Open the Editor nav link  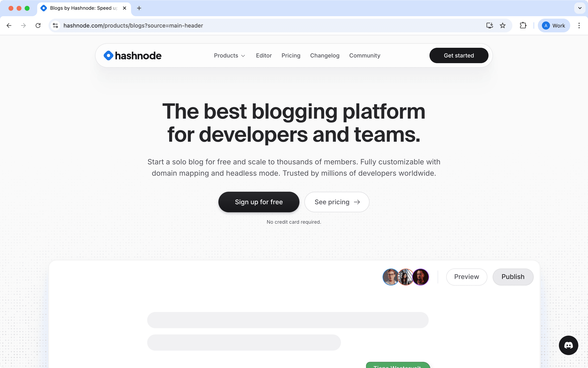(264, 55)
